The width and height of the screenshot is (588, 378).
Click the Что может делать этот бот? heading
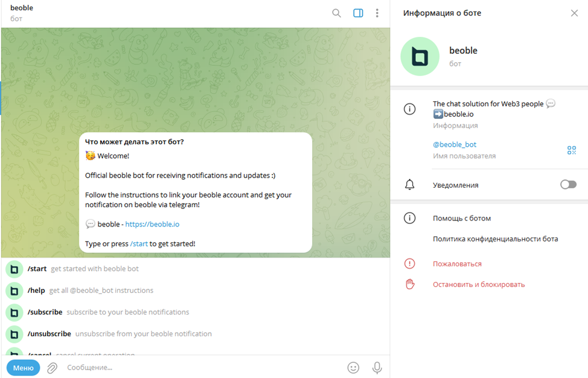click(x=134, y=142)
